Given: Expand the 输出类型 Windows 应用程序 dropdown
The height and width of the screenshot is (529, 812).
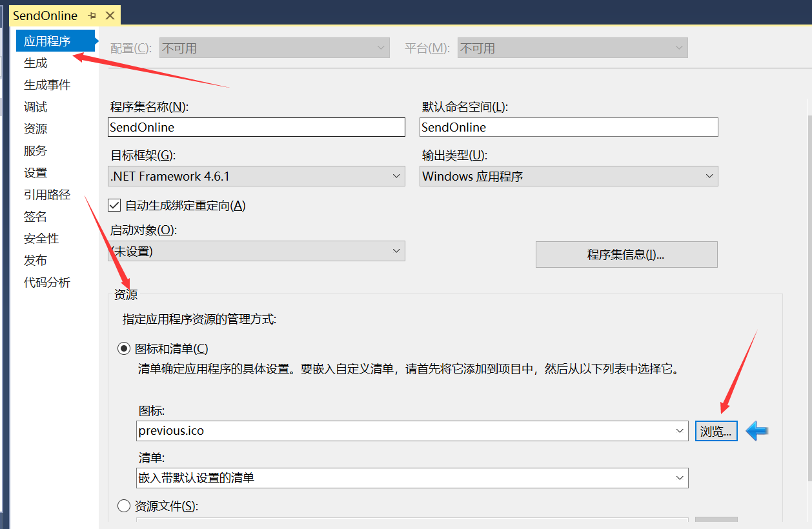Looking at the screenshot, I should 569,176.
